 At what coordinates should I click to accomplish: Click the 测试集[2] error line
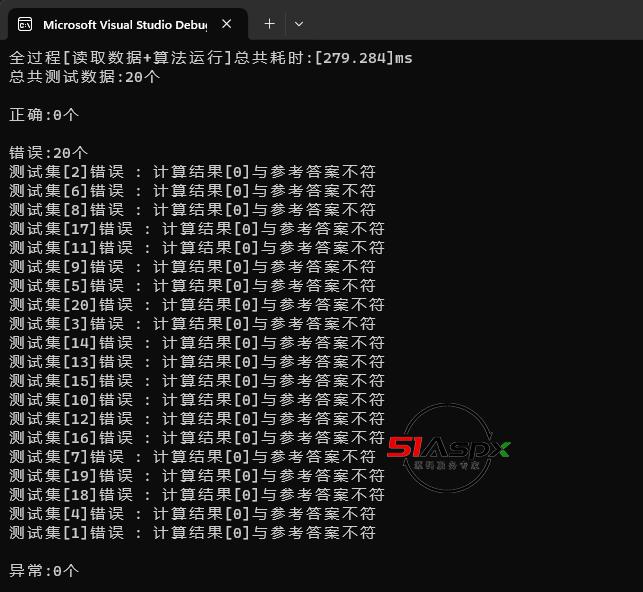click(192, 172)
